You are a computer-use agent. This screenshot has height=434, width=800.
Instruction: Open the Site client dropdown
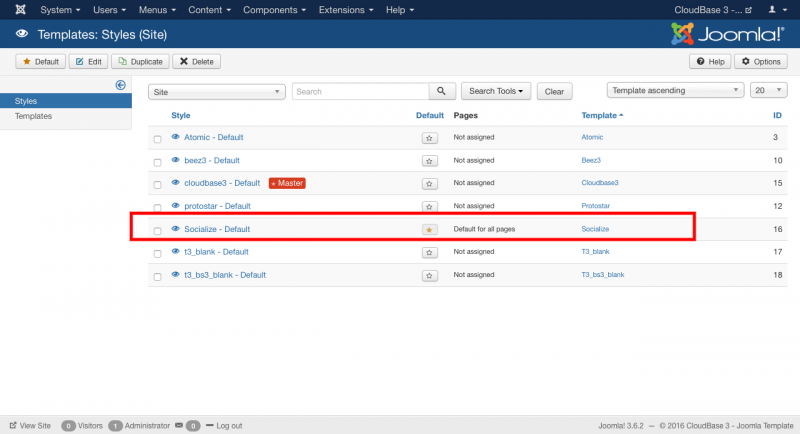tap(217, 92)
